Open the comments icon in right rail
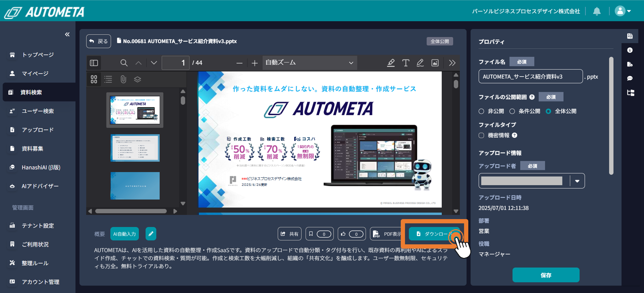Screen dimensions: 644x293 tap(630, 78)
